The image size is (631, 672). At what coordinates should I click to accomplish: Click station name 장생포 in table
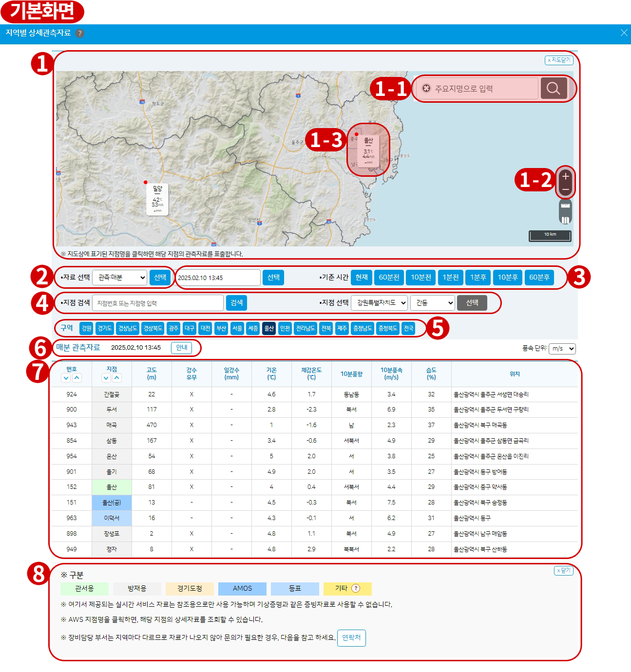point(112,534)
